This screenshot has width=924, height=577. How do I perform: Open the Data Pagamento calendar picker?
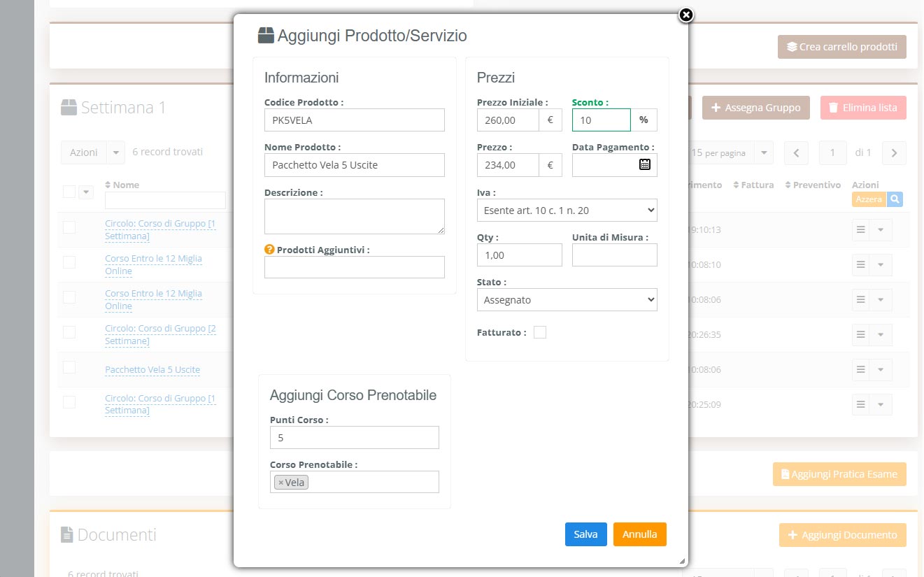point(644,165)
